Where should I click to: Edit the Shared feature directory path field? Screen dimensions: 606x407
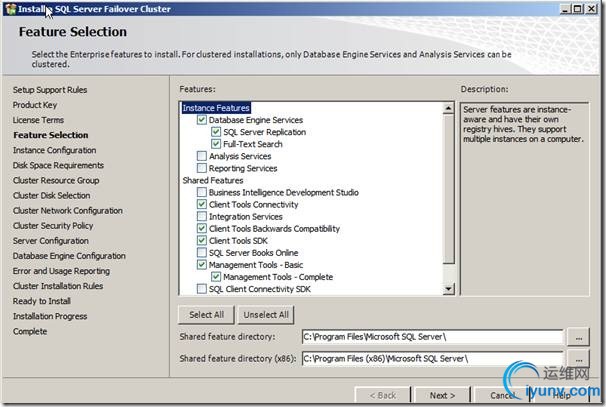click(432, 337)
